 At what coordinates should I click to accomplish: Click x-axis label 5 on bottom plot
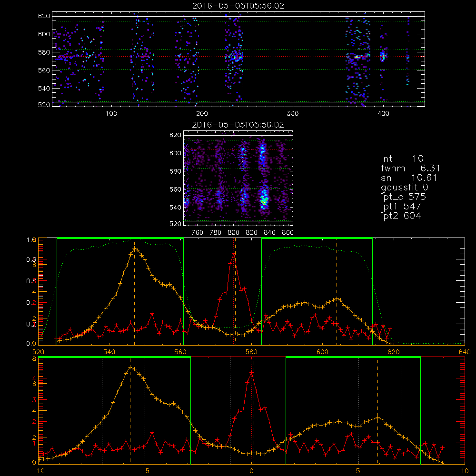click(358, 471)
